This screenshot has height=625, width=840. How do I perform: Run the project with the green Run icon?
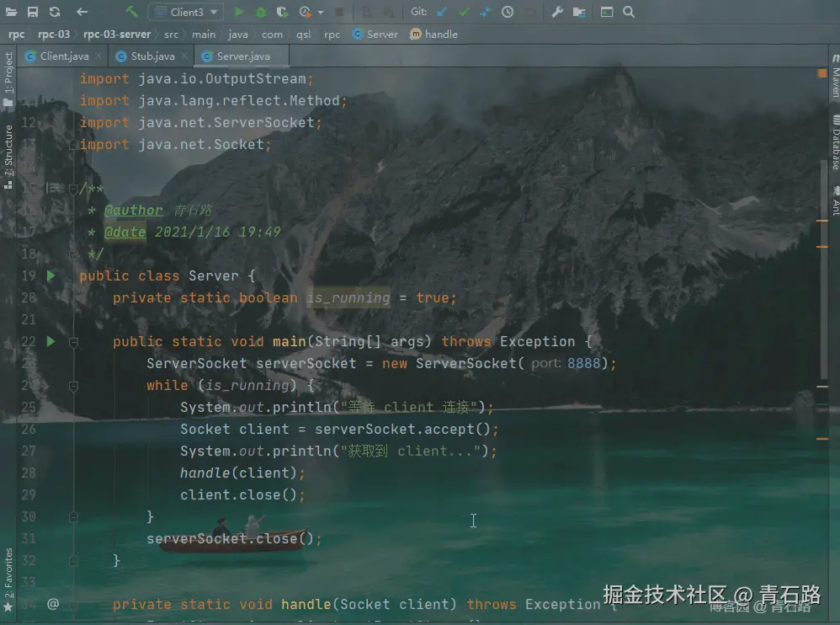pyautogui.click(x=238, y=12)
